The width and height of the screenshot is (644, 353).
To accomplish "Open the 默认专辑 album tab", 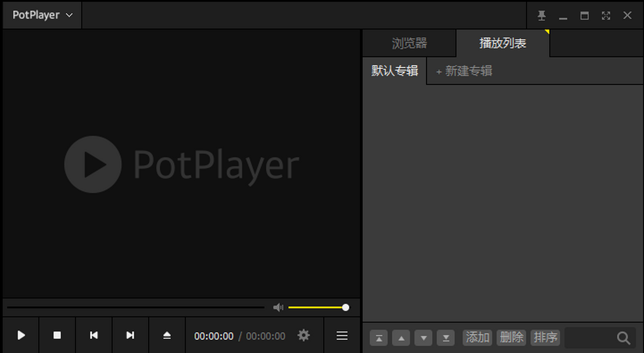I will (394, 71).
